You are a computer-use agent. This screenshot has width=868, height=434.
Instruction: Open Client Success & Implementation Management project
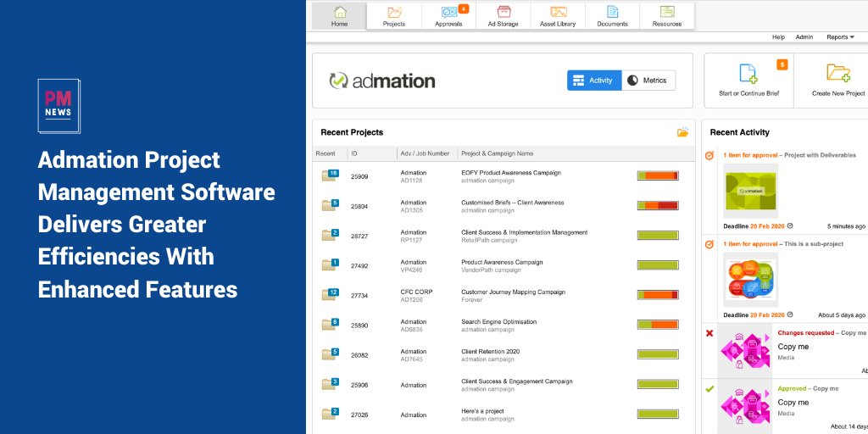pyautogui.click(x=524, y=232)
